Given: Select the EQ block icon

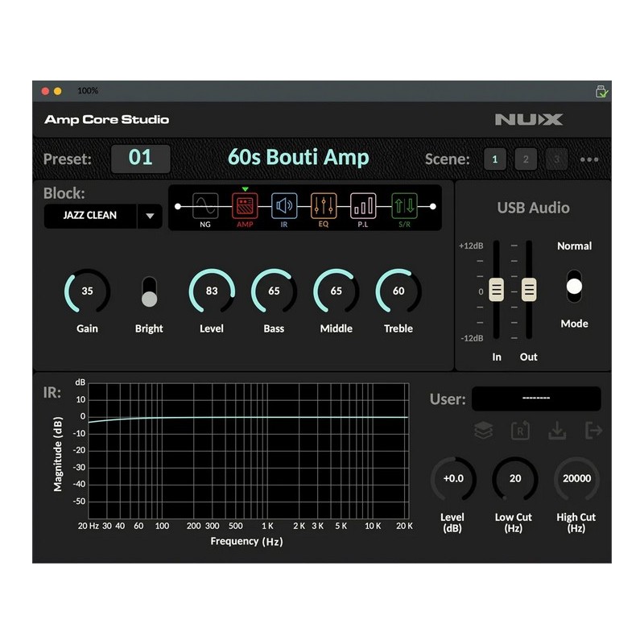Looking at the screenshot, I should (324, 206).
